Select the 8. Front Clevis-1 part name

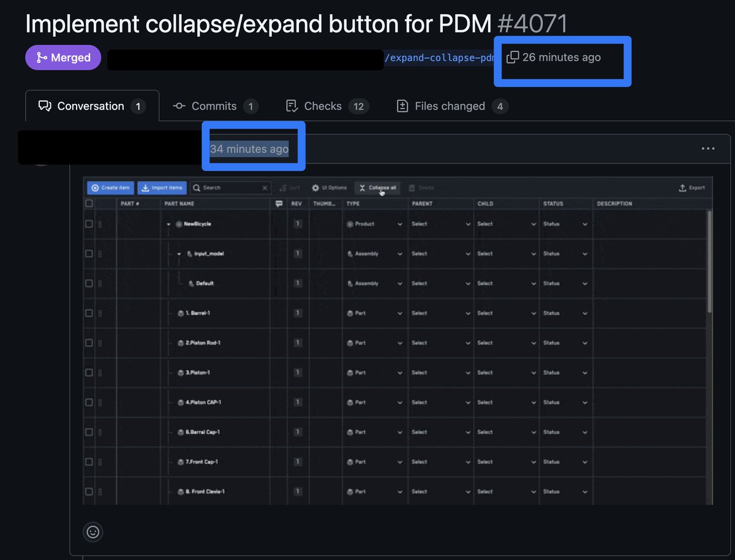pos(205,491)
